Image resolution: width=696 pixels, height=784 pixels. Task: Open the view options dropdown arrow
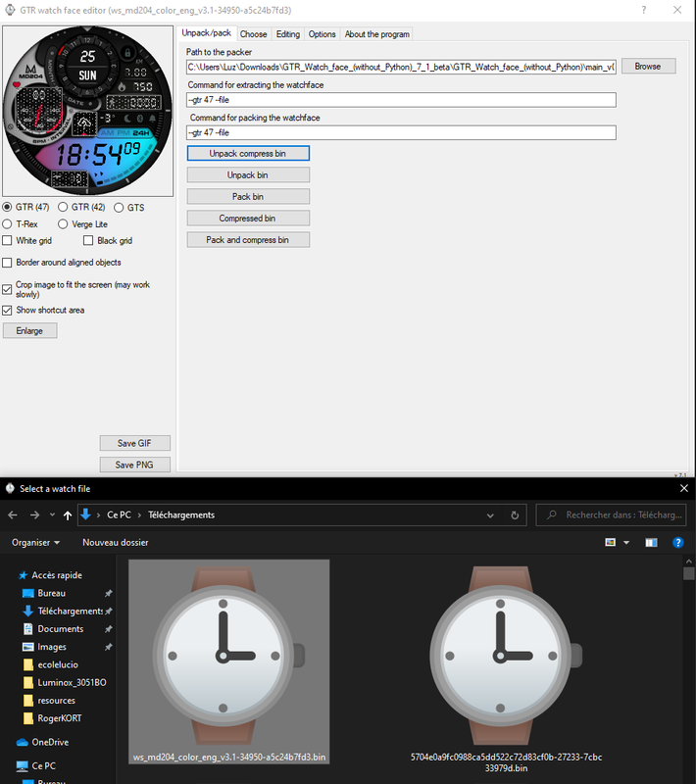(x=626, y=543)
